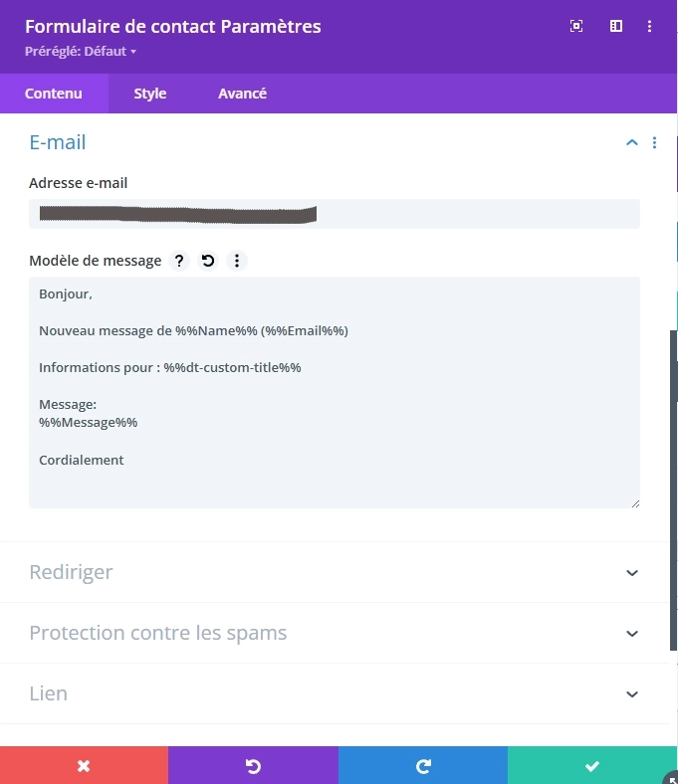Click the snap-to-sidebar layout icon in header

[x=616, y=26]
